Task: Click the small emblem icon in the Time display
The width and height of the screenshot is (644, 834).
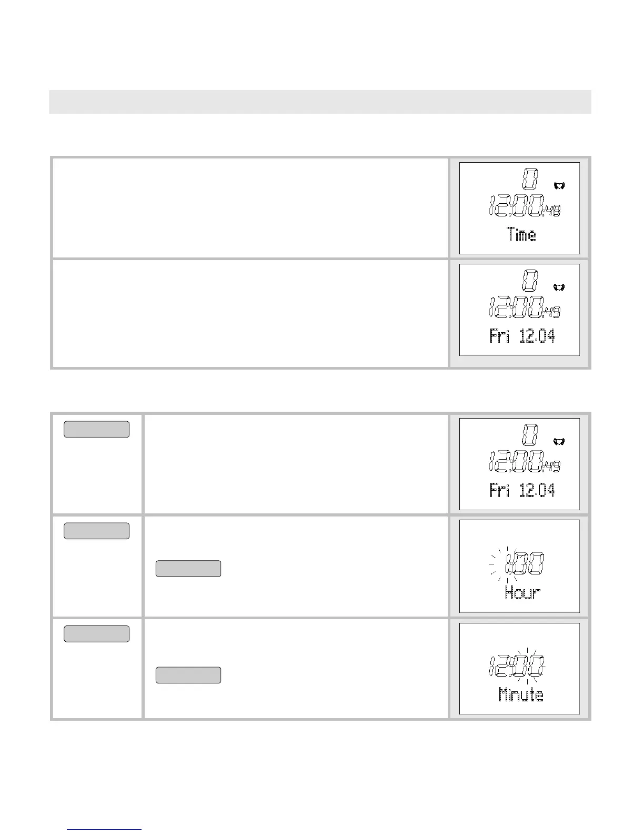Action: click(x=559, y=185)
